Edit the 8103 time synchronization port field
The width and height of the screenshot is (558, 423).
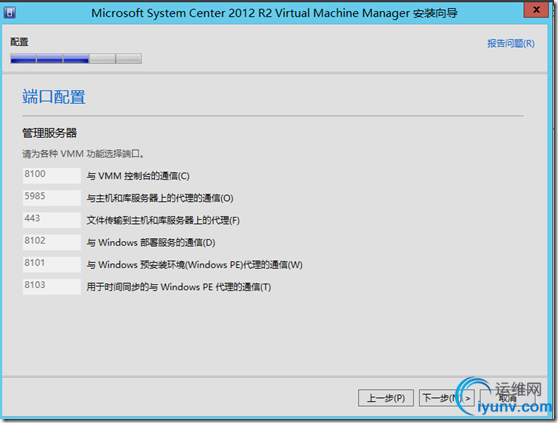pos(52,286)
